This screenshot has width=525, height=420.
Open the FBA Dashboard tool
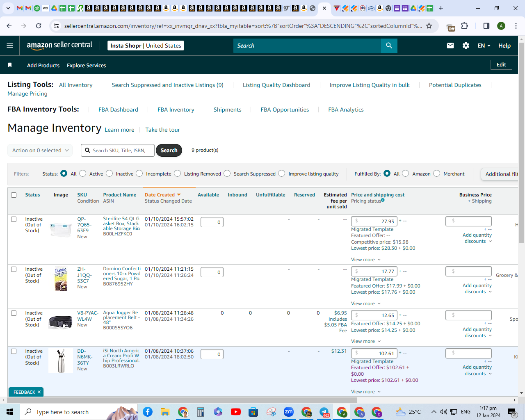click(x=118, y=110)
